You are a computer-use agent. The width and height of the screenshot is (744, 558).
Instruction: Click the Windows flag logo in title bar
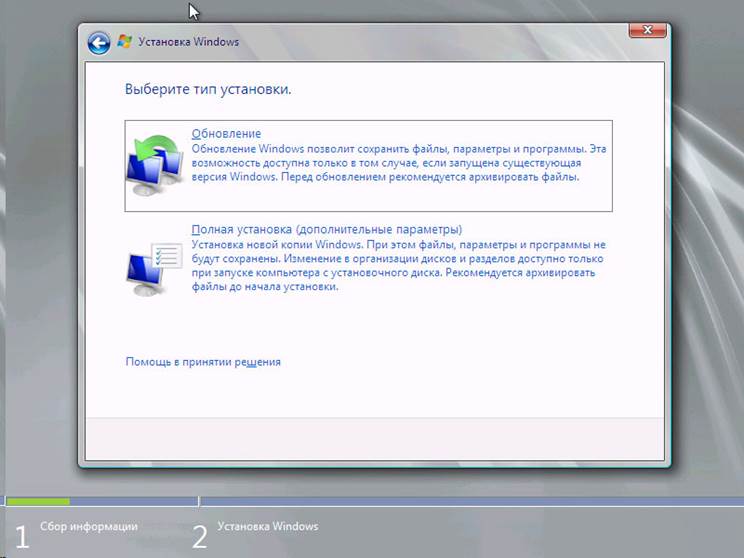124,41
